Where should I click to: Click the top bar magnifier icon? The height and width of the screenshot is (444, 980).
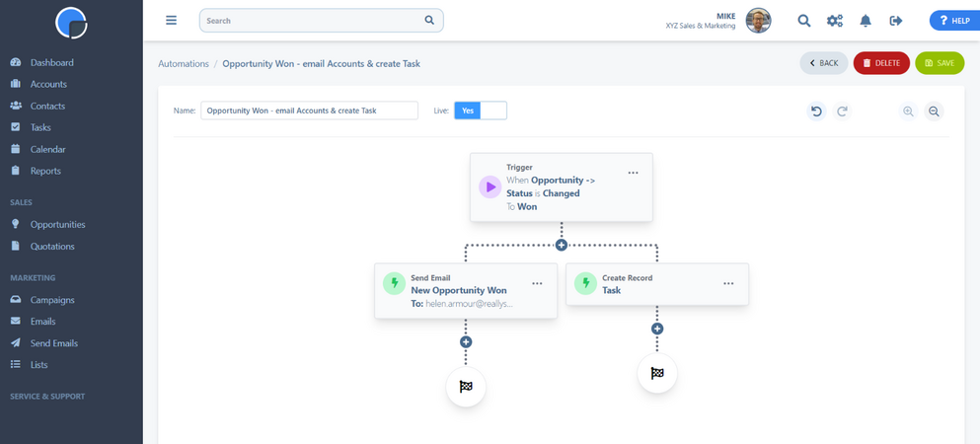pyautogui.click(x=803, y=21)
